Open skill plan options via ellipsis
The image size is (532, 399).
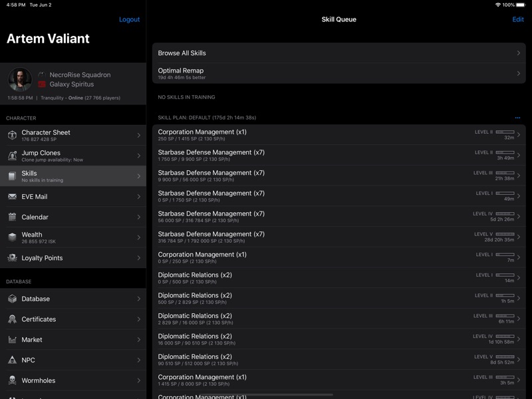tap(518, 117)
